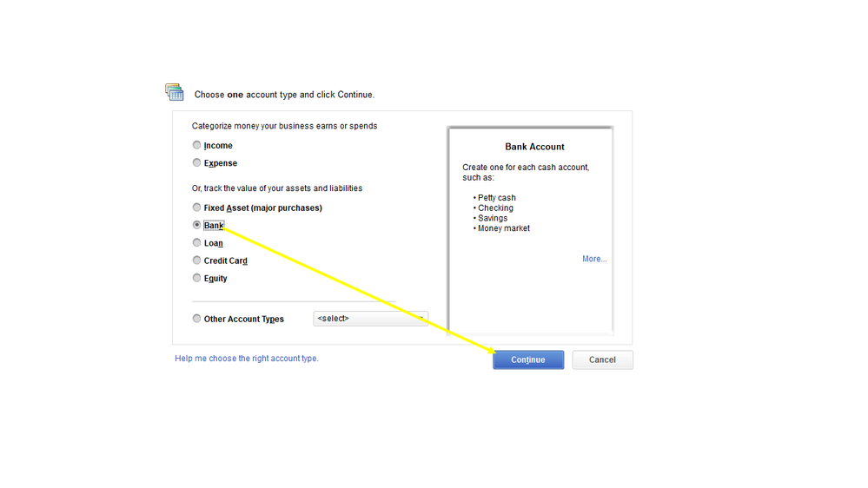Click the Money market example item
The width and height of the screenshot is (868, 488).
click(504, 228)
